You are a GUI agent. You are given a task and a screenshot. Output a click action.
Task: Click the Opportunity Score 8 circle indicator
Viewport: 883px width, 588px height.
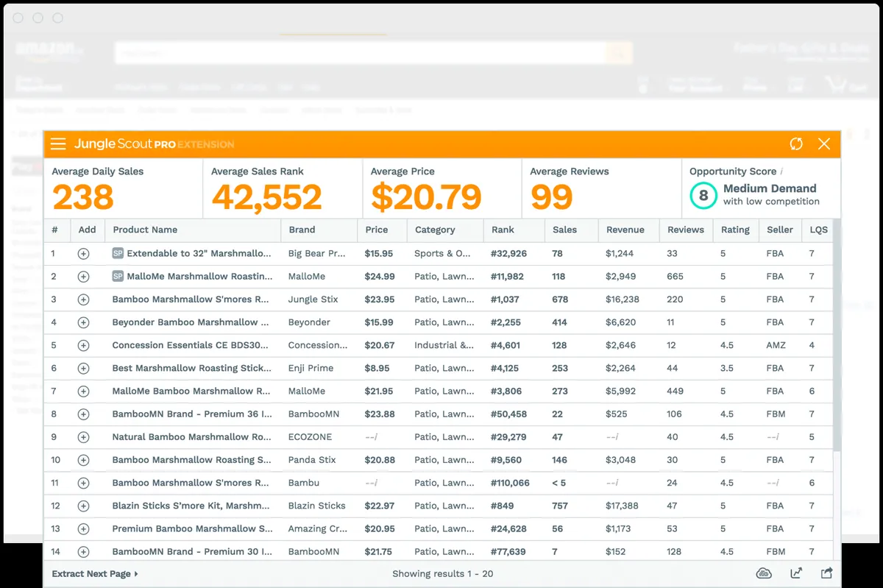click(x=703, y=196)
